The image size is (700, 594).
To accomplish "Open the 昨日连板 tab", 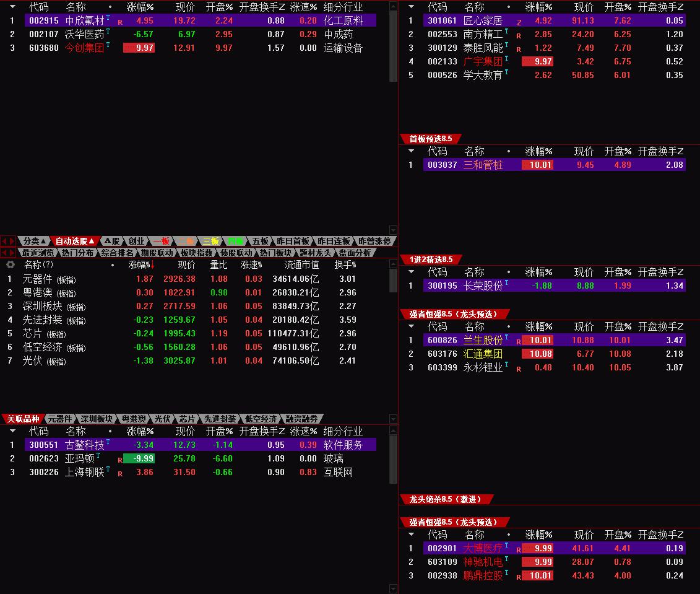I will 334,241.
